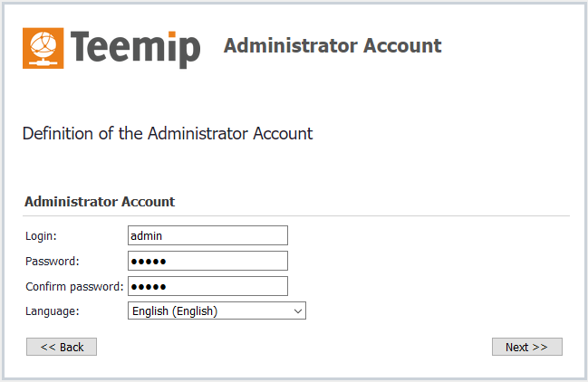This screenshot has width=588, height=382.
Task: Click the orange Teemip logo icon
Action: (44, 48)
